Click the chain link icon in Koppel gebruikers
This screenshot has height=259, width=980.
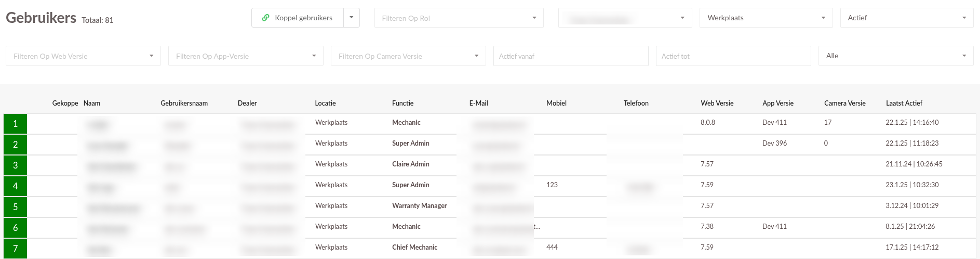[x=265, y=18]
